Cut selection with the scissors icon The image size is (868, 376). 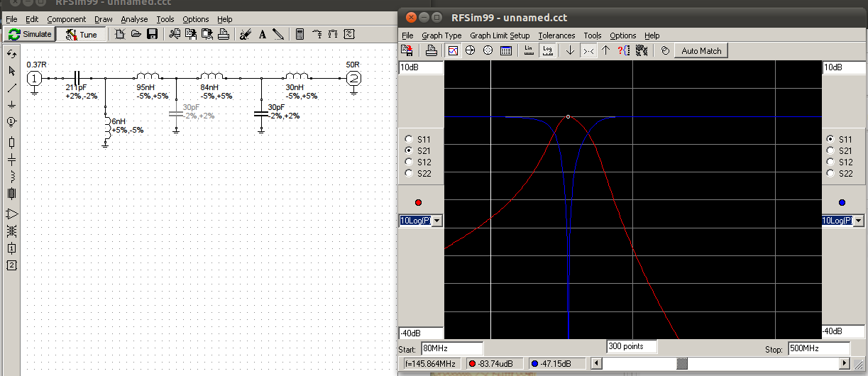coord(174,33)
